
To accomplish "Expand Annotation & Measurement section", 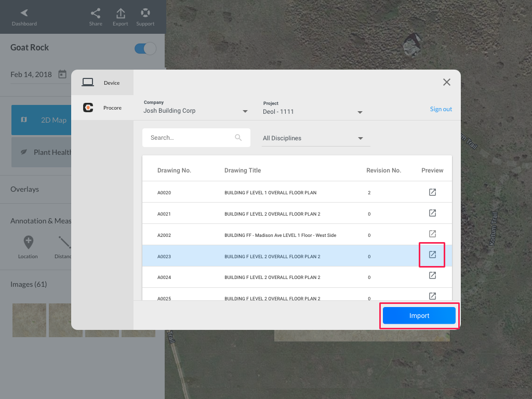I will (41, 221).
